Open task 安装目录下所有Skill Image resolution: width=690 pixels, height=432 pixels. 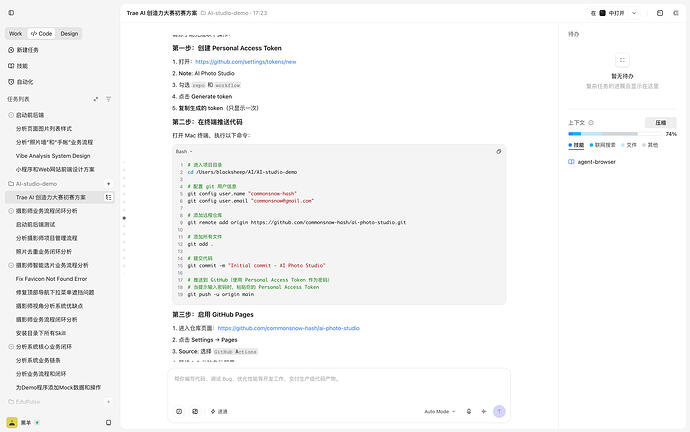click(x=40, y=333)
